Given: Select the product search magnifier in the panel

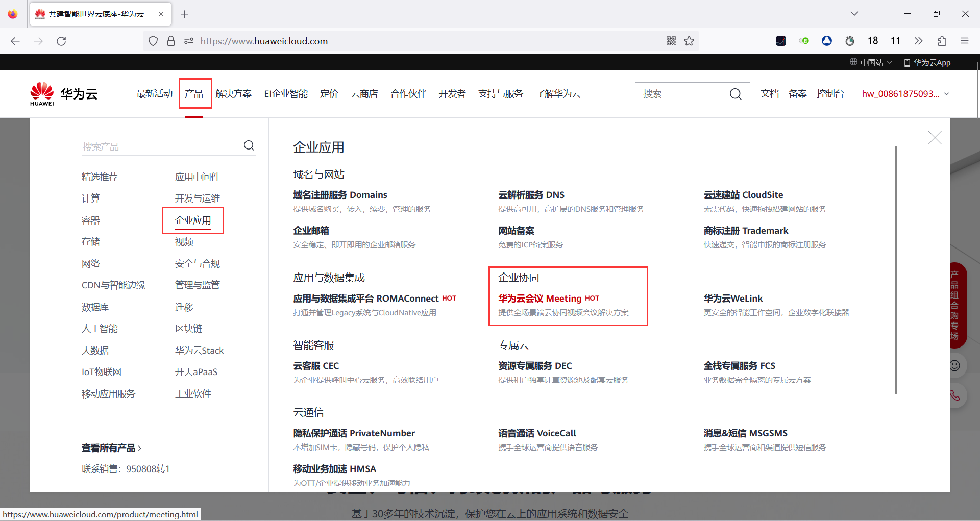Looking at the screenshot, I should 249,145.
